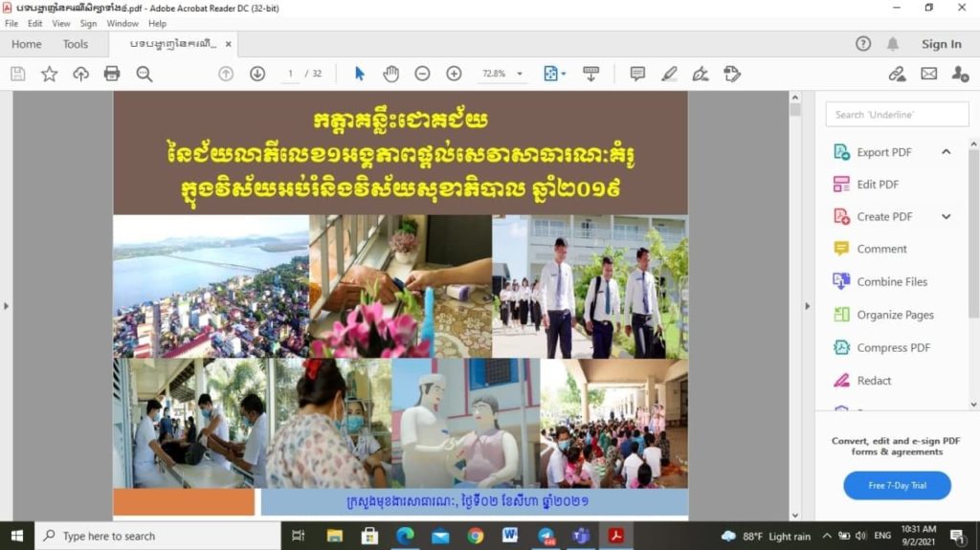Open Export PDF tool

[883, 152]
